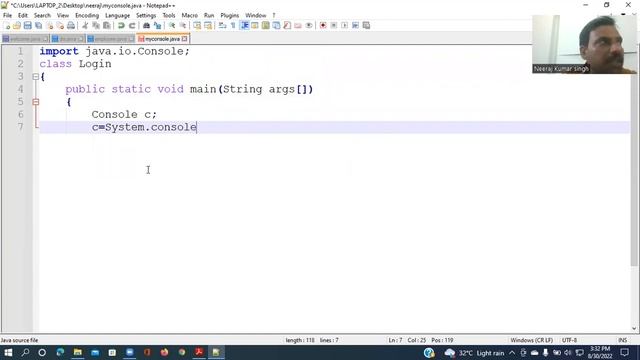The width and height of the screenshot is (640, 360).
Task: Show the Document Map panel icon
Action: 266,26
